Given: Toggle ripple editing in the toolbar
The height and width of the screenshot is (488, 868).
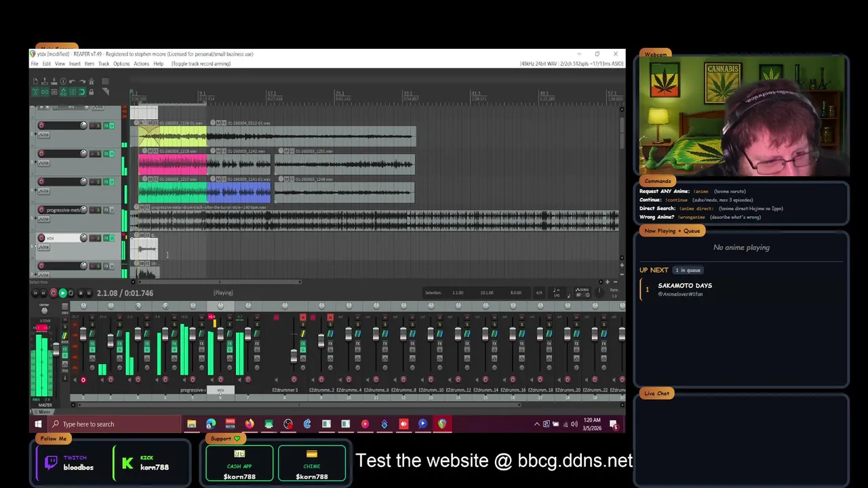Looking at the screenshot, I should pos(54,92).
